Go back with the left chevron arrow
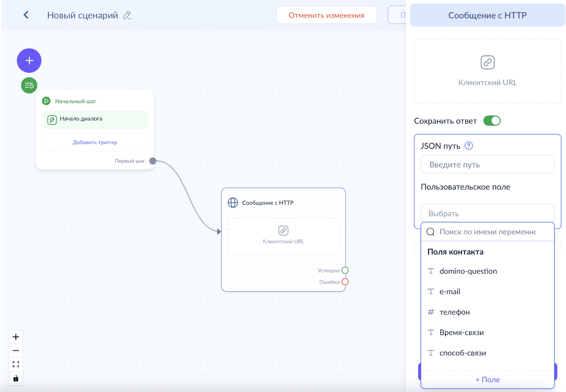This screenshot has height=392, width=566. point(26,15)
